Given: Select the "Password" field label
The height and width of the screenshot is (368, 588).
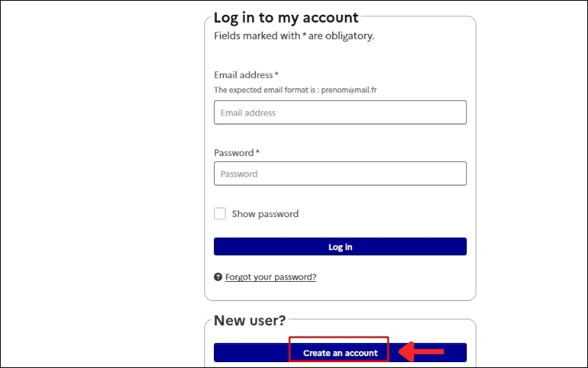Looking at the screenshot, I should tap(233, 153).
